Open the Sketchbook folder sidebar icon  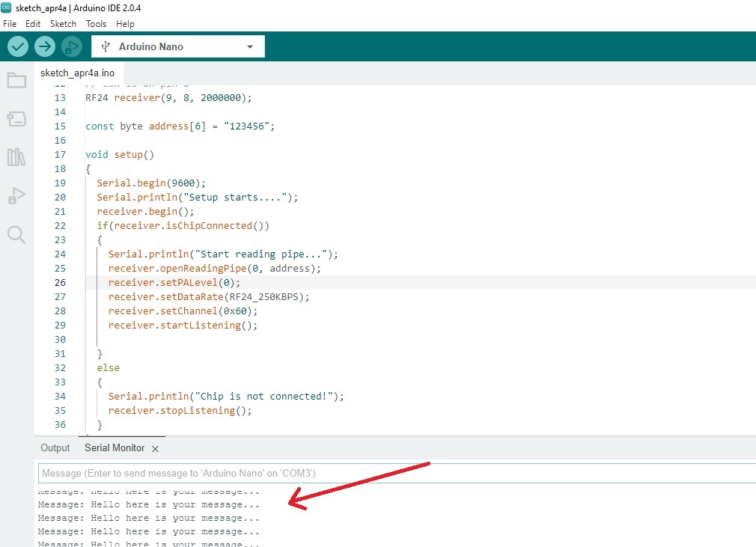tap(16, 80)
